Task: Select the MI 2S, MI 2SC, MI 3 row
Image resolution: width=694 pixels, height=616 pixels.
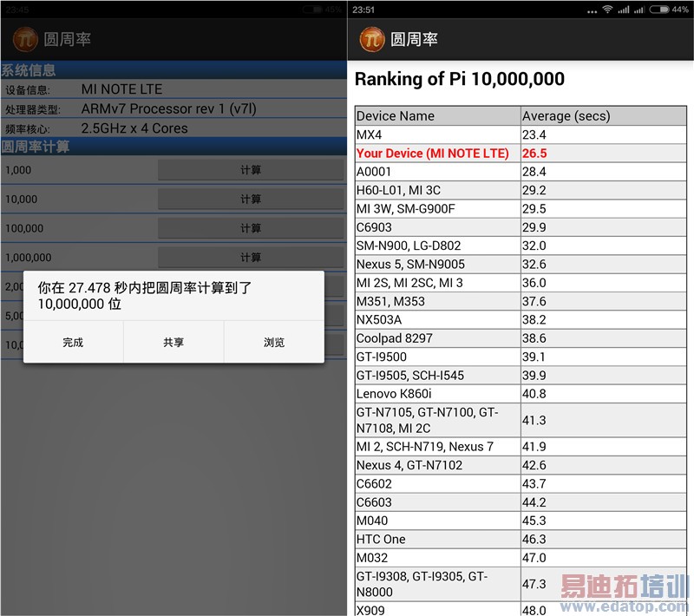Action: tap(520, 283)
